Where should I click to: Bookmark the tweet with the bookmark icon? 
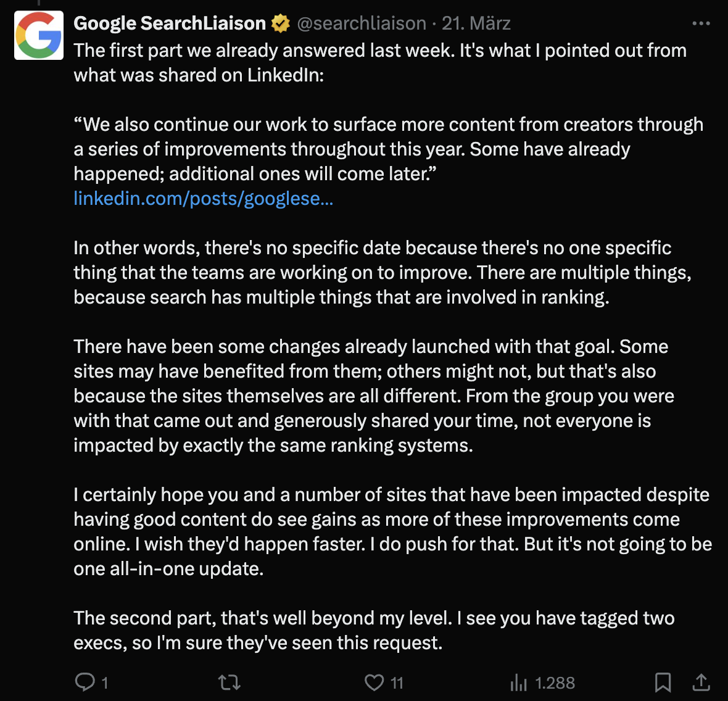663,682
